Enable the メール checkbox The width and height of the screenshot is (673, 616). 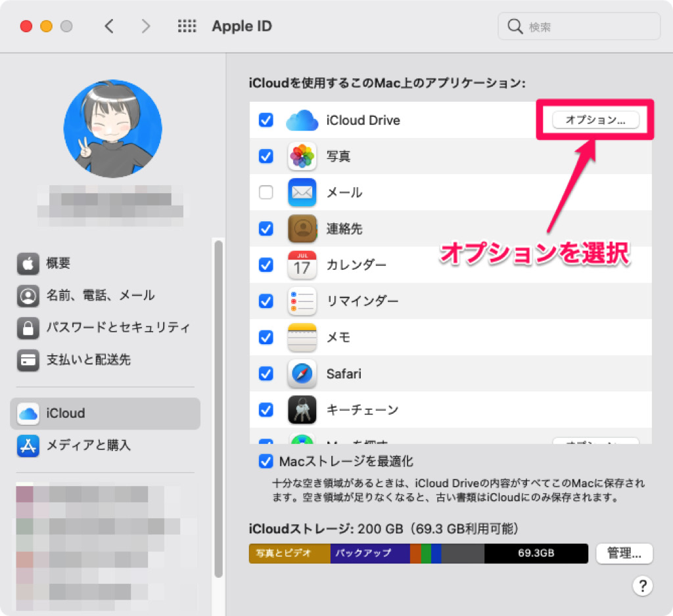[266, 192]
